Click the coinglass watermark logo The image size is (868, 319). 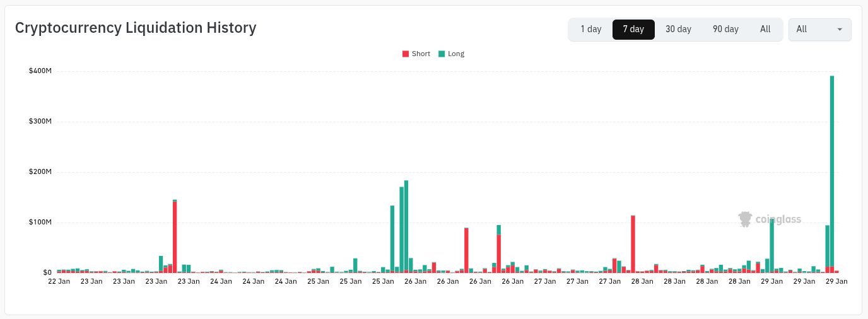[x=770, y=219]
